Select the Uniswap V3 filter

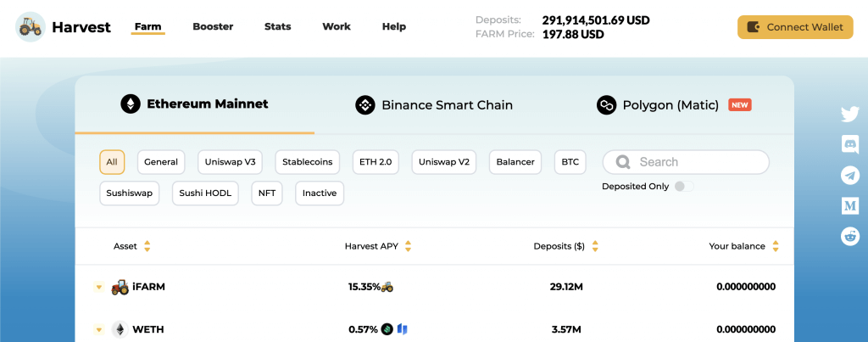[x=231, y=162]
